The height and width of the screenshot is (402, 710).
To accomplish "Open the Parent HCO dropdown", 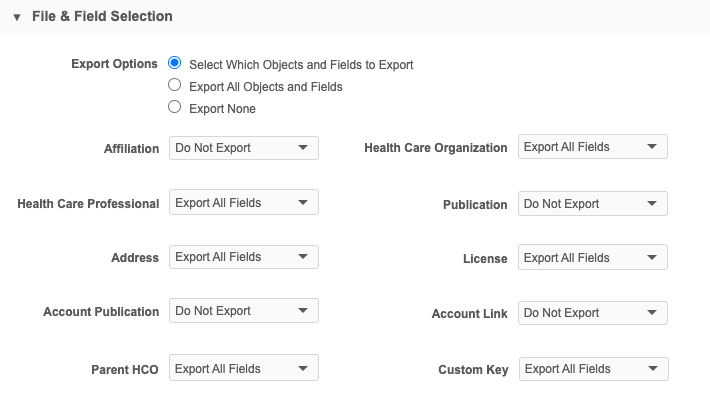I will click(x=243, y=369).
